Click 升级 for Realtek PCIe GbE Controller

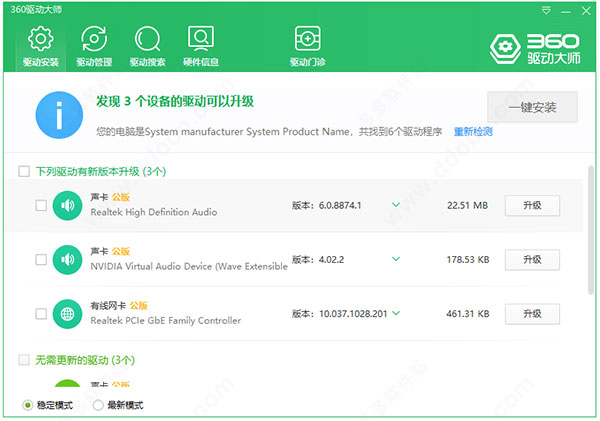pos(532,314)
